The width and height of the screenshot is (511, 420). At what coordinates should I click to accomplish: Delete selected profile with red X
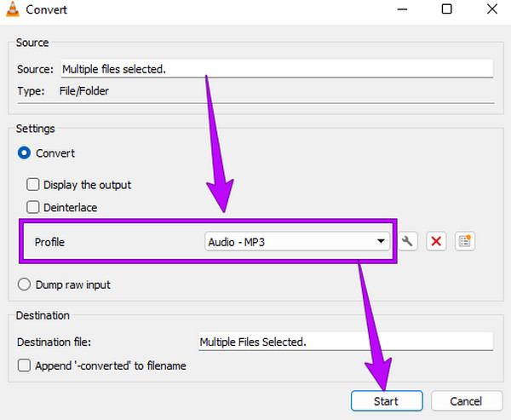coord(436,242)
